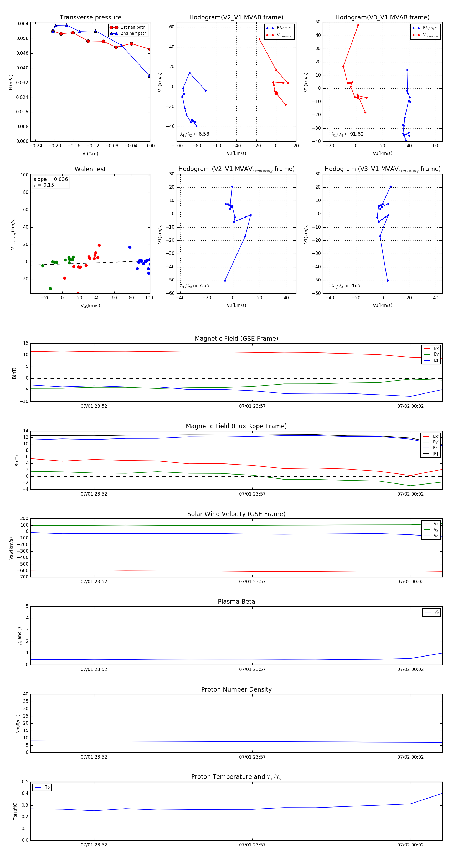
Task: Click the 07/02 00:02 tick under the Proton Temperature plot
Action: point(410,845)
